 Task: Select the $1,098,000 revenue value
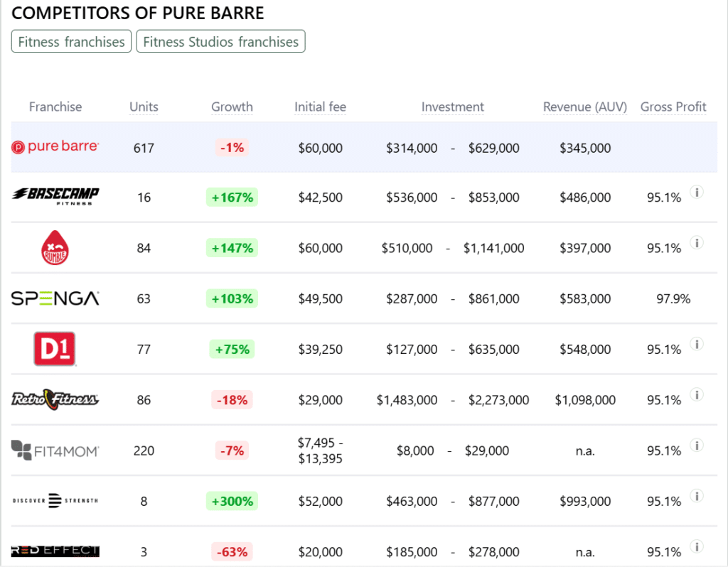point(585,400)
